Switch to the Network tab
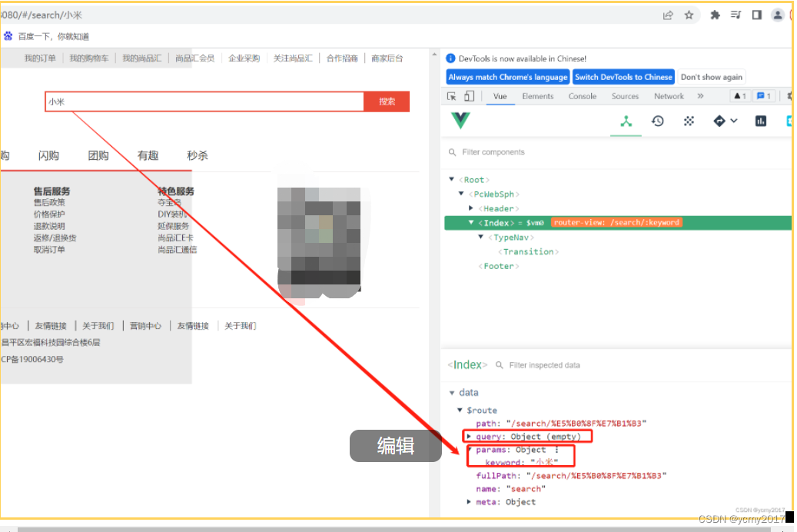 669,96
